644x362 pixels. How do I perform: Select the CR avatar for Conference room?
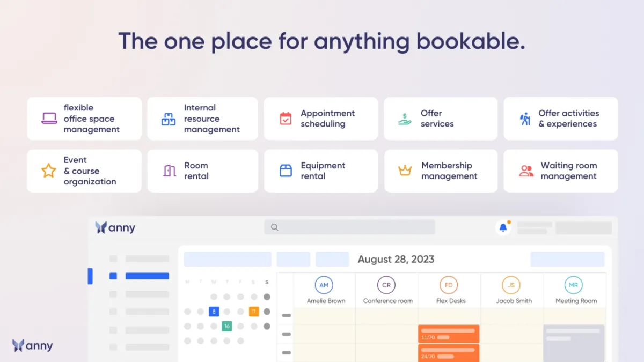click(386, 285)
